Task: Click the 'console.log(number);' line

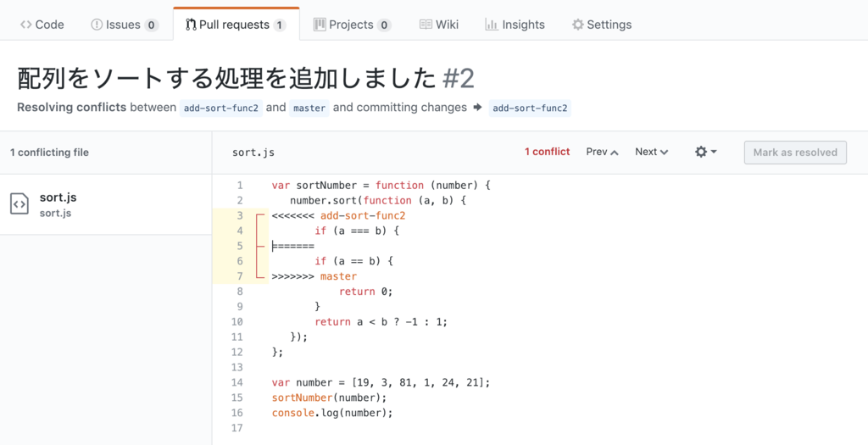Action: click(x=332, y=413)
